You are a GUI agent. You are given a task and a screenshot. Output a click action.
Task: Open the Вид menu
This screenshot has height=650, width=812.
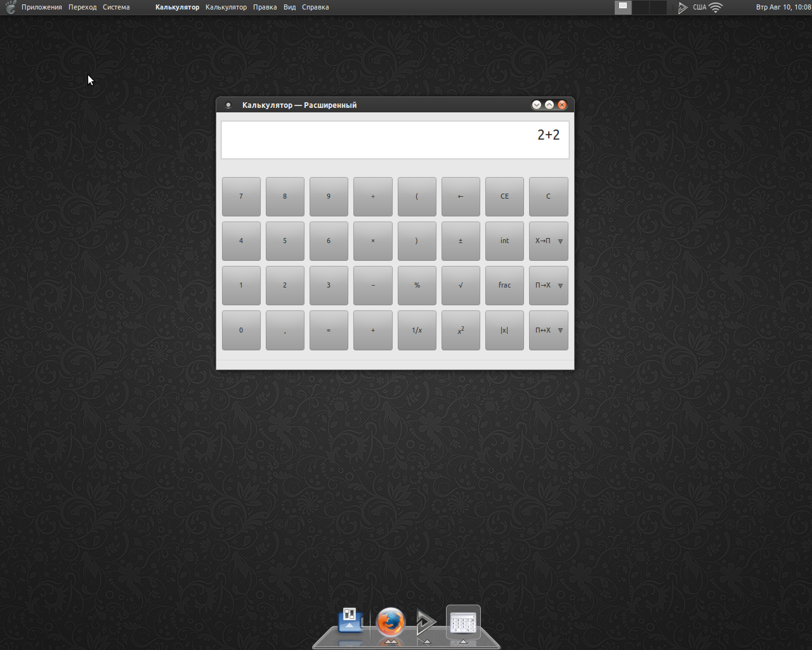pyautogui.click(x=289, y=8)
